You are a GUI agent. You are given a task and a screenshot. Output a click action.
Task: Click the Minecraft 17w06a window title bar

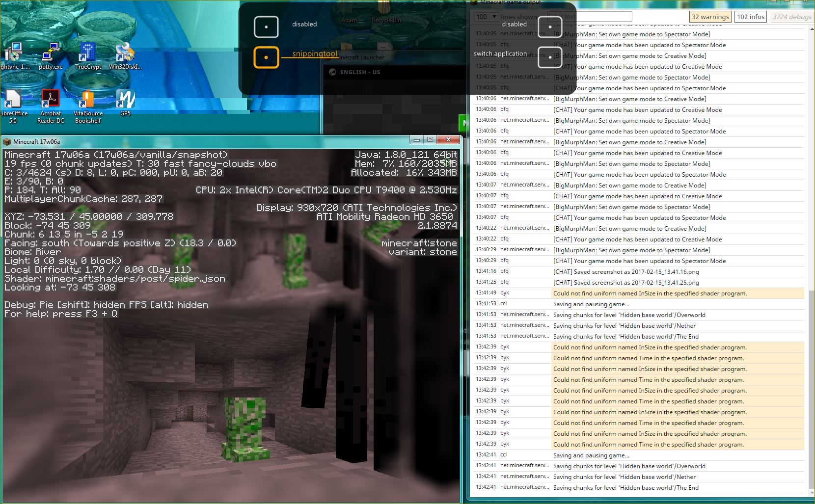coord(196,141)
